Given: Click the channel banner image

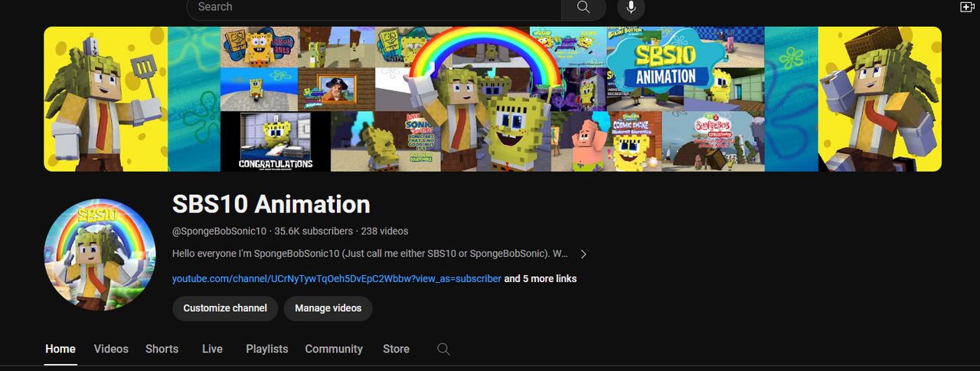Looking at the screenshot, I should pyautogui.click(x=493, y=99).
